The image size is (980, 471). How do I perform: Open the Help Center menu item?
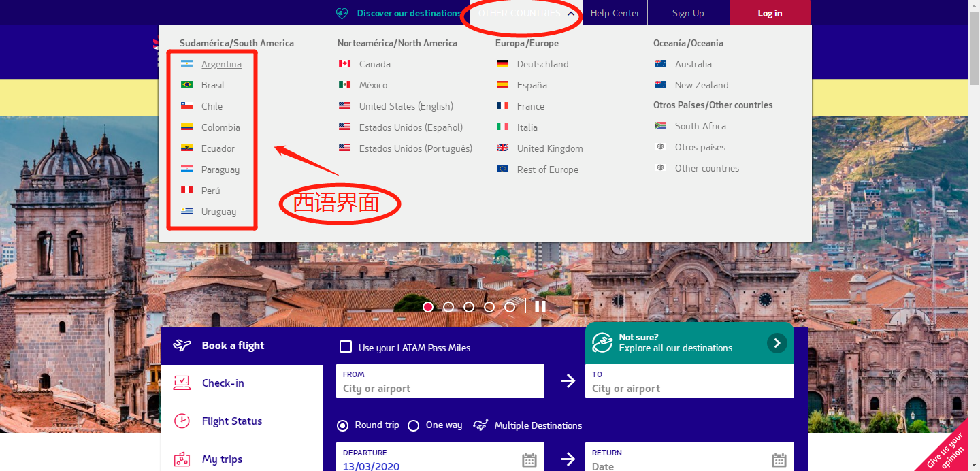tap(615, 13)
